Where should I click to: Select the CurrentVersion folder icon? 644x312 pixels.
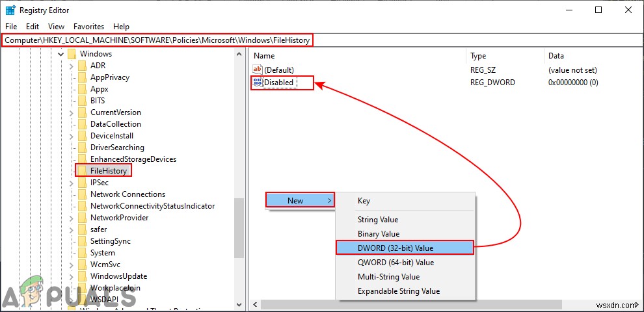pos(83,112)
